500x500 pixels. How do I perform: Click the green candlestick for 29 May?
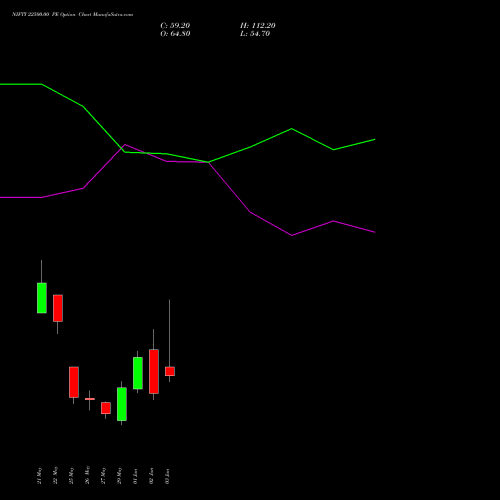point(122,404)
